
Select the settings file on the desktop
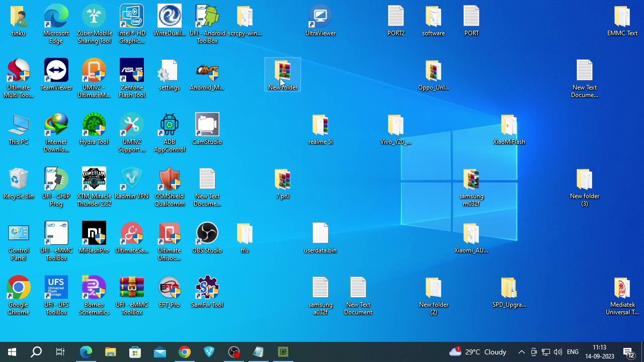tap(170, 75)
